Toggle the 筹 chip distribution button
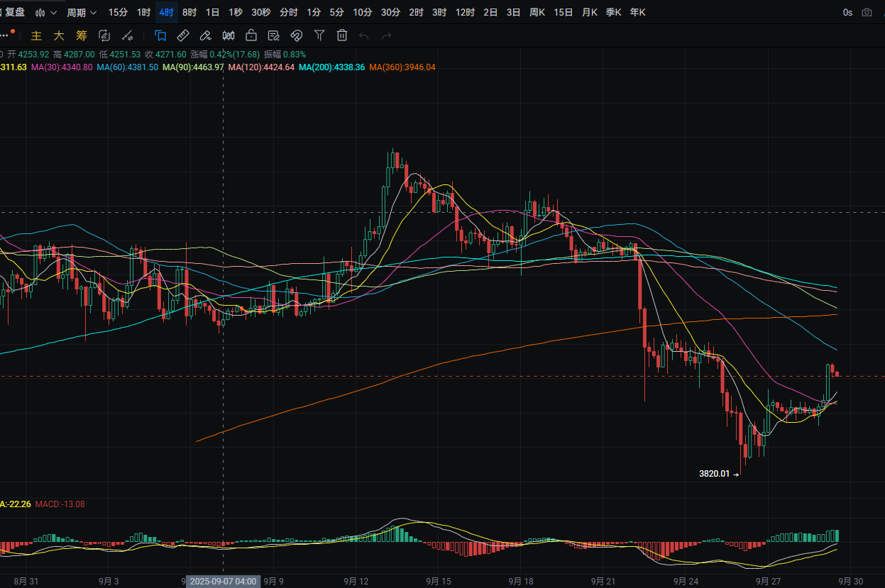 click(x=81, y=35)
